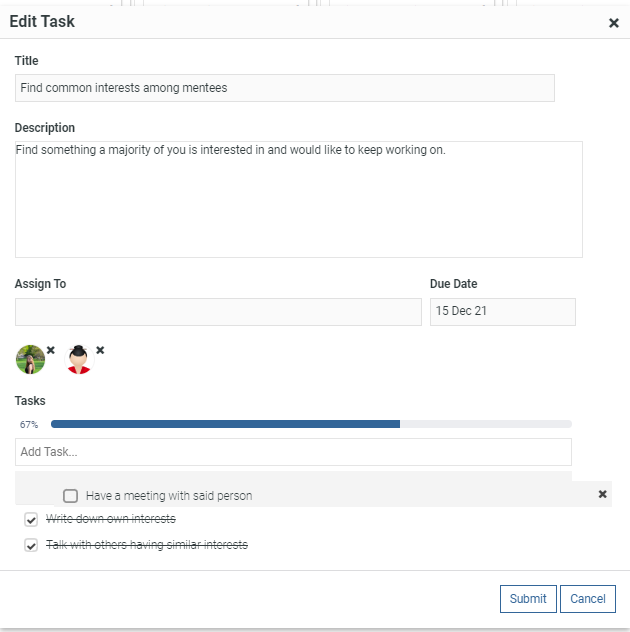The height and width of the screenshot is (632, 630).
Task: Click 'Have a meeting with said person' text
Action: point(169,496)
